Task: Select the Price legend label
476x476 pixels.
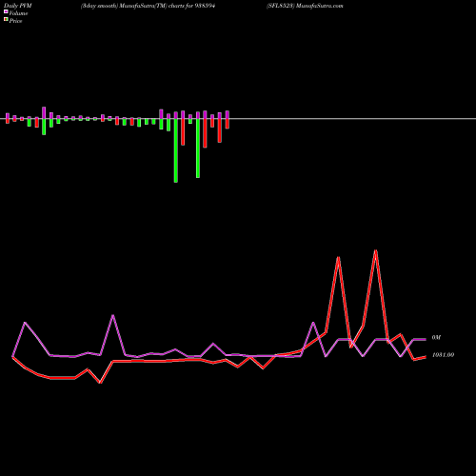Action: pyautogui.click(x=15, y=21)
